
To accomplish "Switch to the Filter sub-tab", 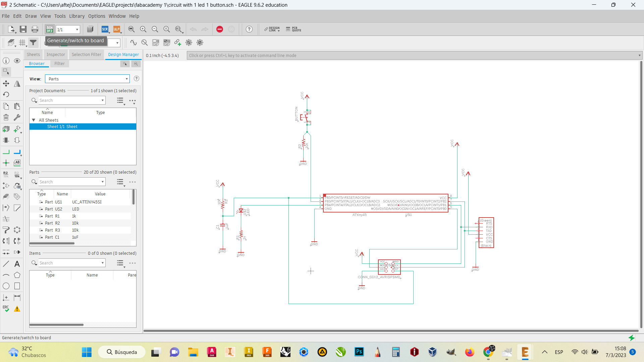I will 59,64.
